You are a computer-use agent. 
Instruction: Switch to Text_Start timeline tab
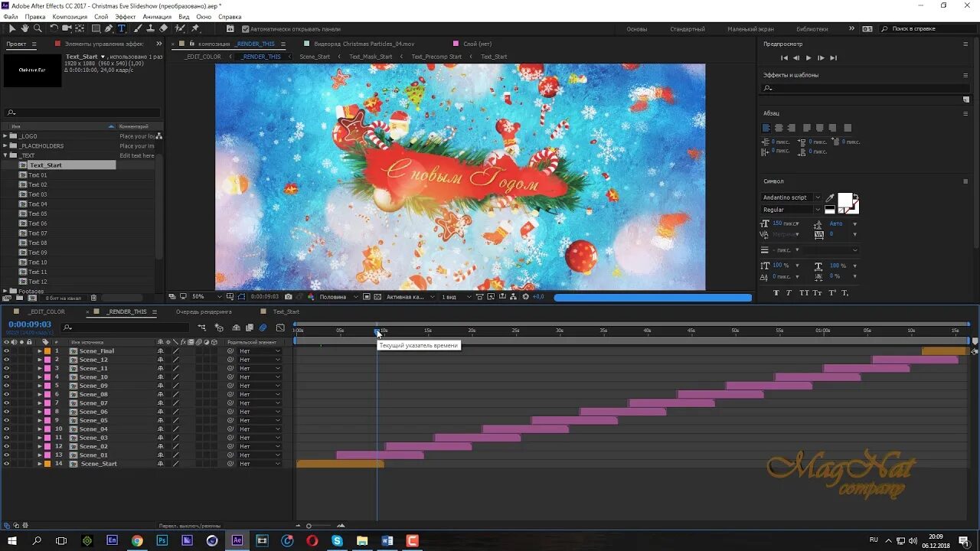coord(286,311)
